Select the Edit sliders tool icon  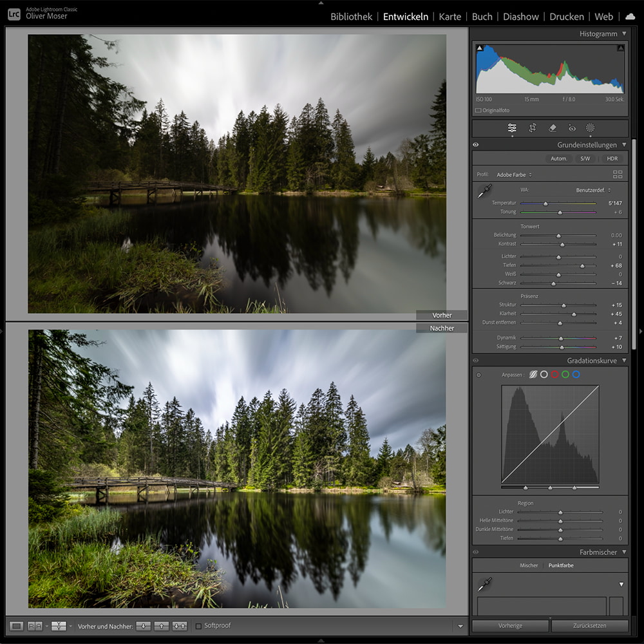pos(512,128)
